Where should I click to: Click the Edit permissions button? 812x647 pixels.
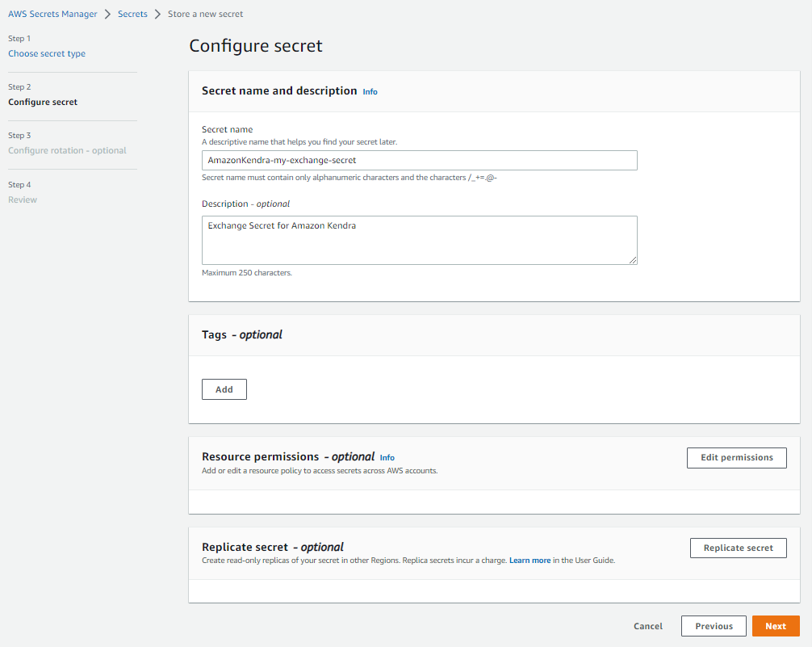[x=736, y=457]
